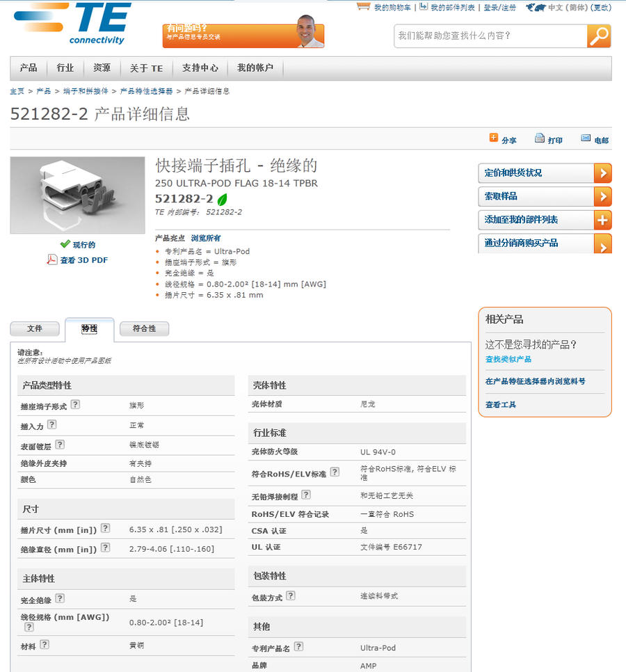Click the green checkmark beside 现行的

[65, 244]
